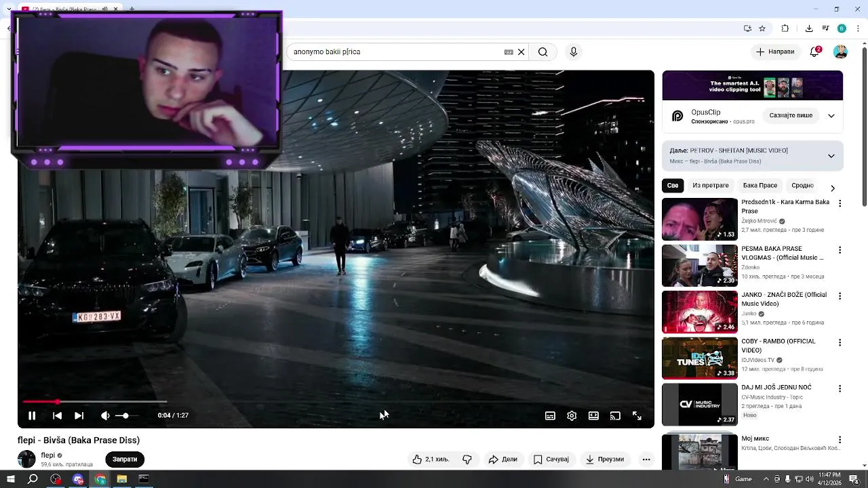Open the flepi channel name link
The image size is (868, 488).
47,455
